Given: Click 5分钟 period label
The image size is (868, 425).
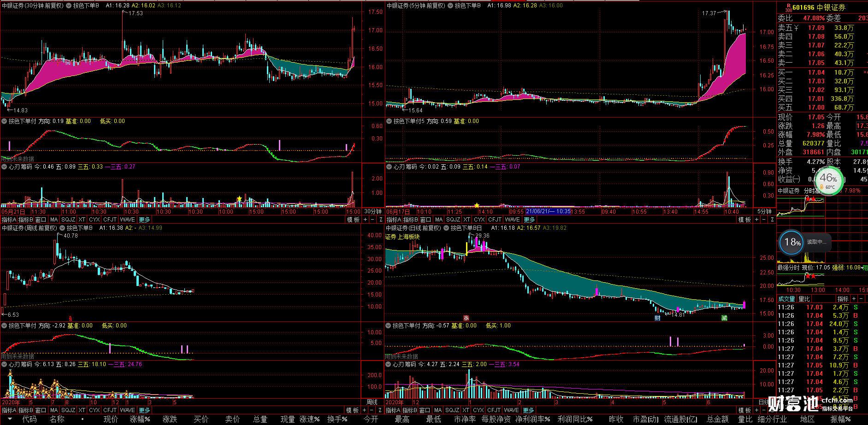Looking at the screenshot, I should [x=764, y=212].
